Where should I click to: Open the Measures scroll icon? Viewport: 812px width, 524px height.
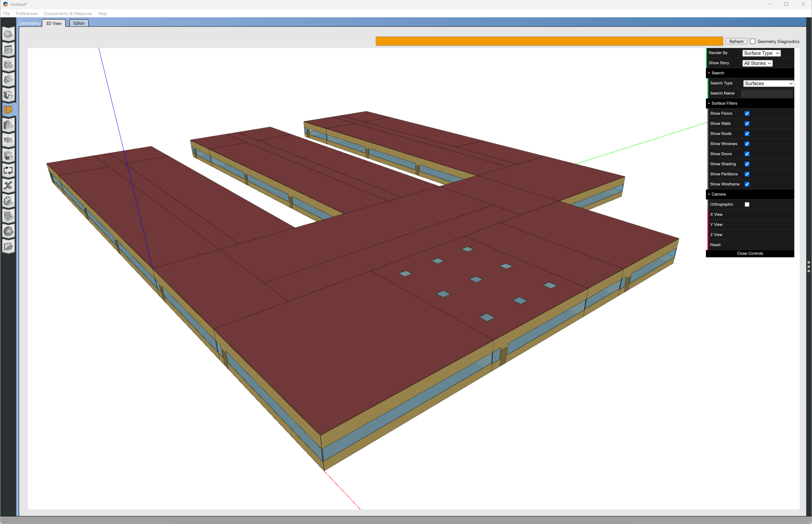click(8, 216)
